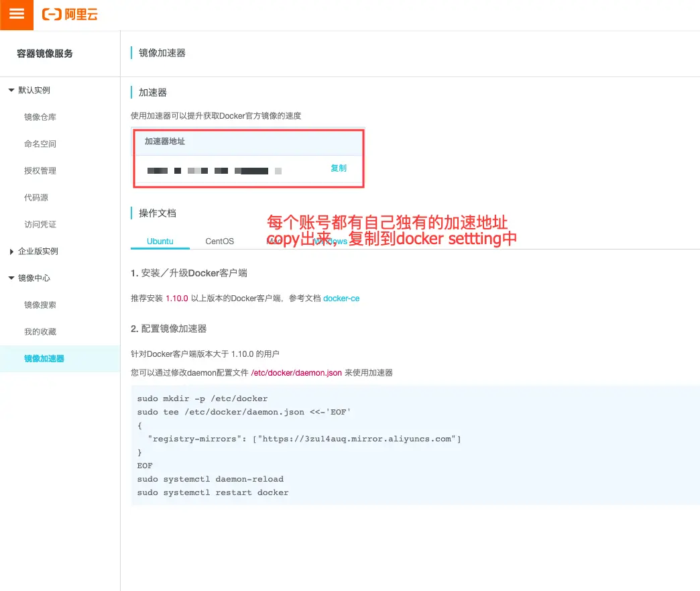Click 'sudo tee /etc/docker/daemon.json' line
Viewport: 700px width, 591px height.
244,412
